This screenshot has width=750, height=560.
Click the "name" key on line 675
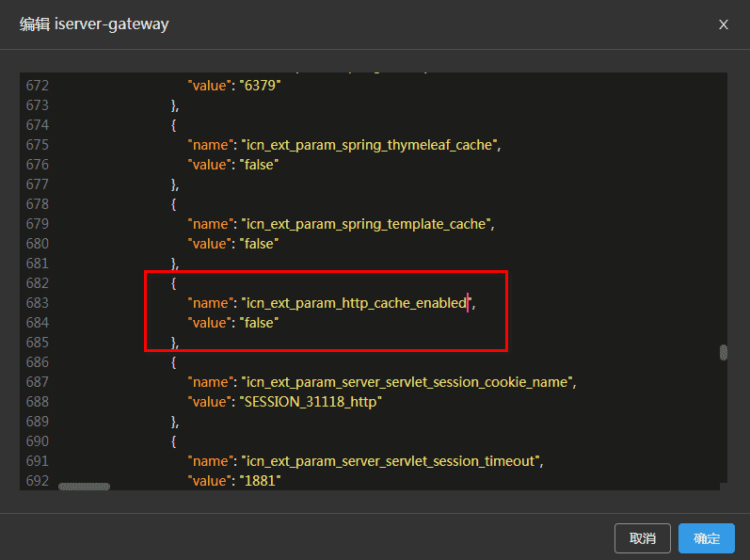coord(211,145)
